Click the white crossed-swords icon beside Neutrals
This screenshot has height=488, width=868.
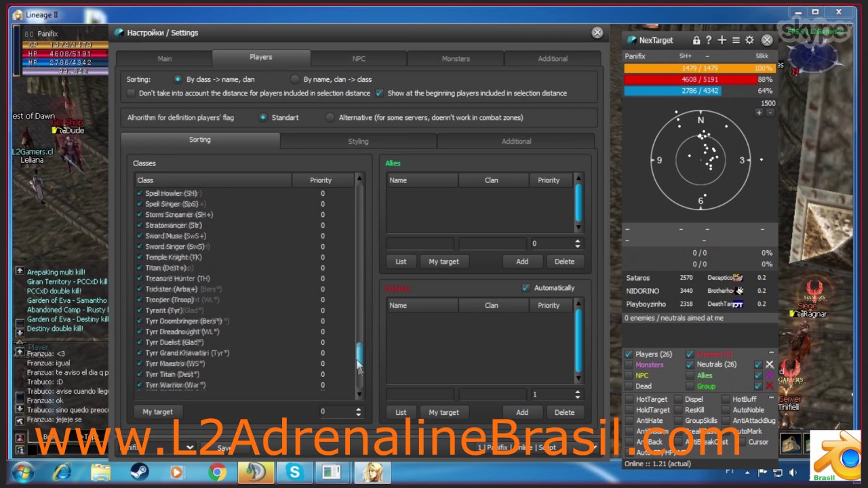point(770,365)
